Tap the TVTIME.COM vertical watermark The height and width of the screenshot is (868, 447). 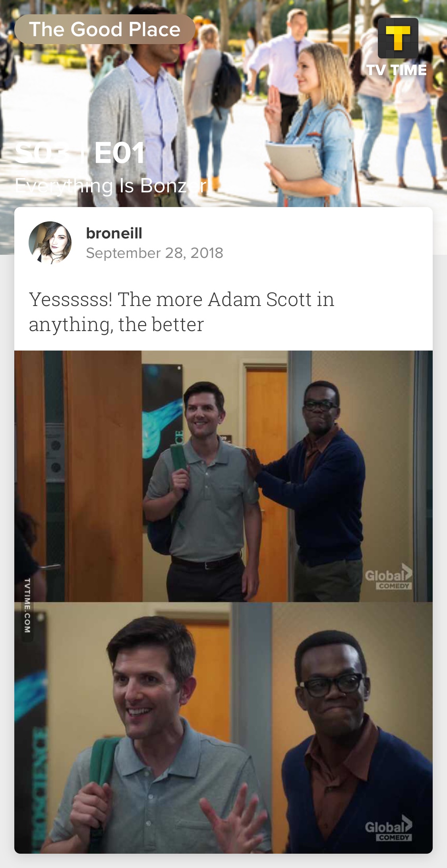(27, 606)
